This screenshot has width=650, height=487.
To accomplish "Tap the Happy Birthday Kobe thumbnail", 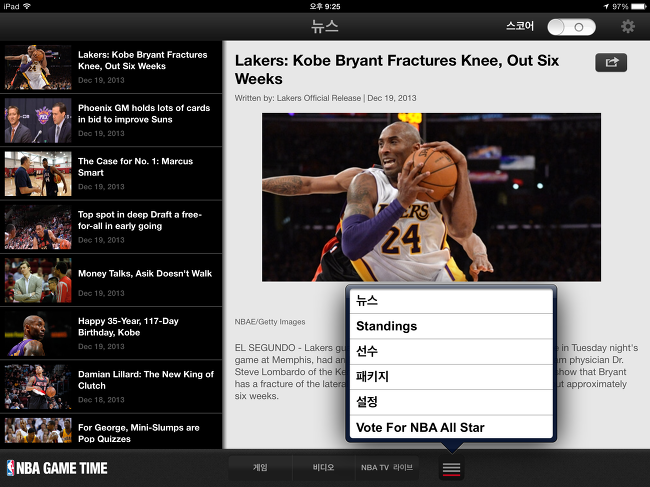I will pos(38,334).
